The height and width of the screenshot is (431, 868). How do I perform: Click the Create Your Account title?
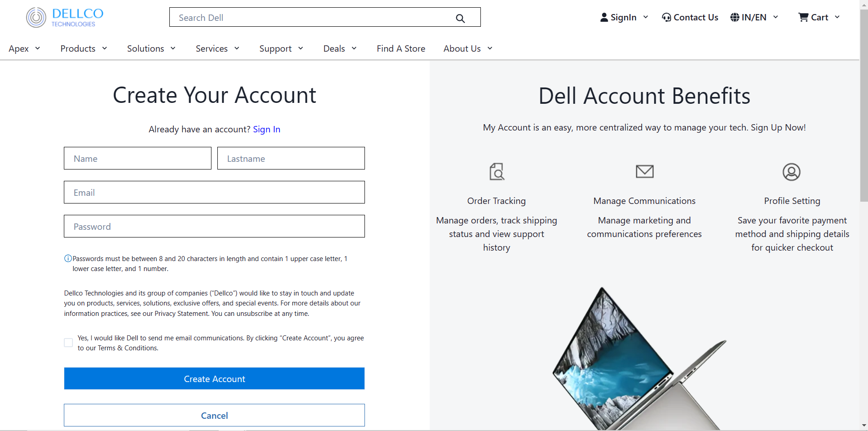(x=214, y=95)
